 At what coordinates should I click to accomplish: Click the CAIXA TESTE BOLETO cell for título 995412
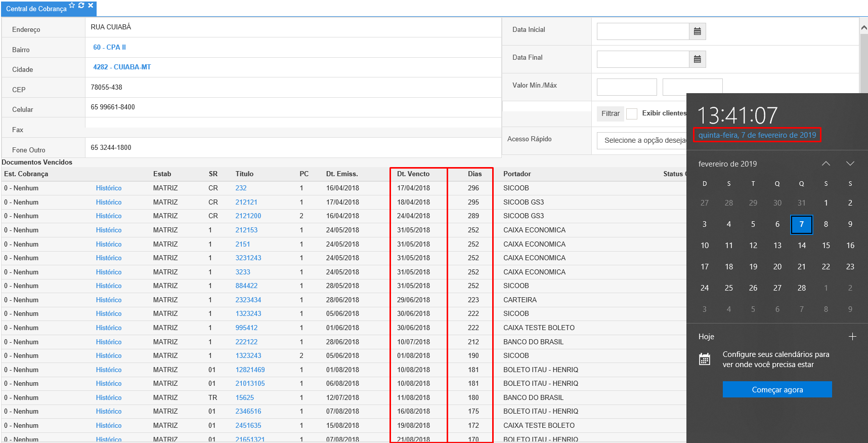point(539,328)
